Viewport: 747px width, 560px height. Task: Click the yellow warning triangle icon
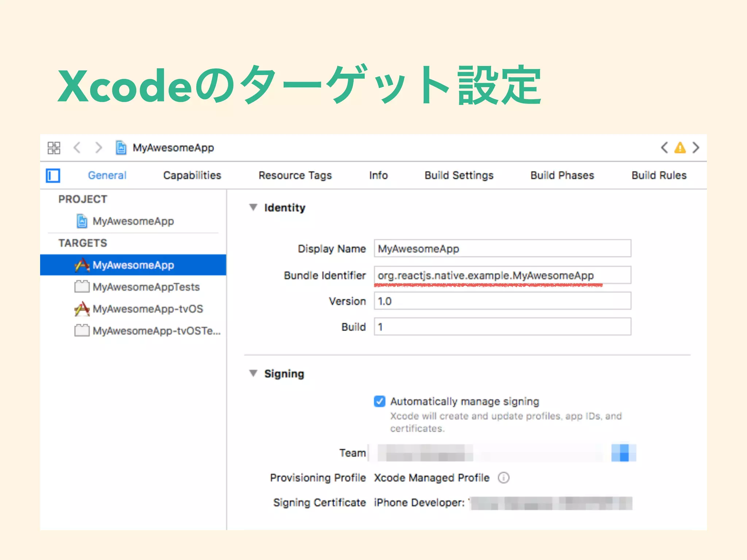pyautogui.click(x=680, y=148)
